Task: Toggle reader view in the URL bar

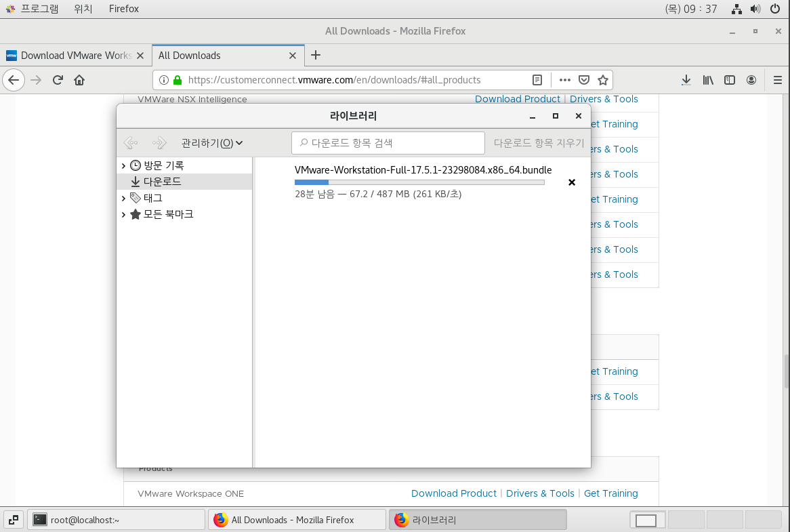Action: tap(537, 80)
